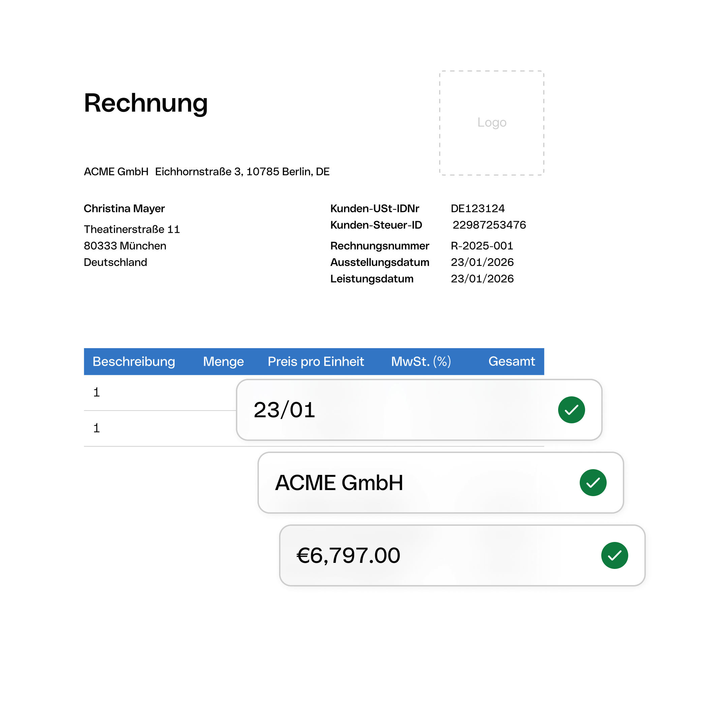Screen dimensions: 728x728
Task: Click the MwSt. (%) column header
Action: [x=421, y=361]
